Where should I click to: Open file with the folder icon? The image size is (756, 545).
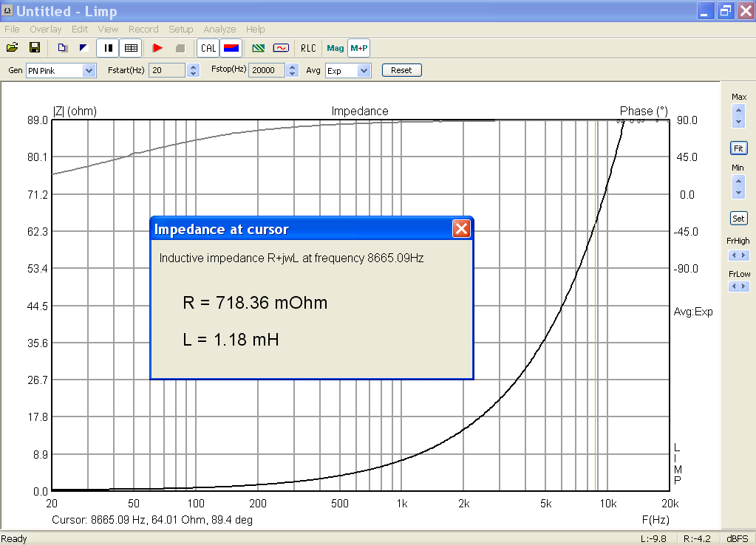13,48
